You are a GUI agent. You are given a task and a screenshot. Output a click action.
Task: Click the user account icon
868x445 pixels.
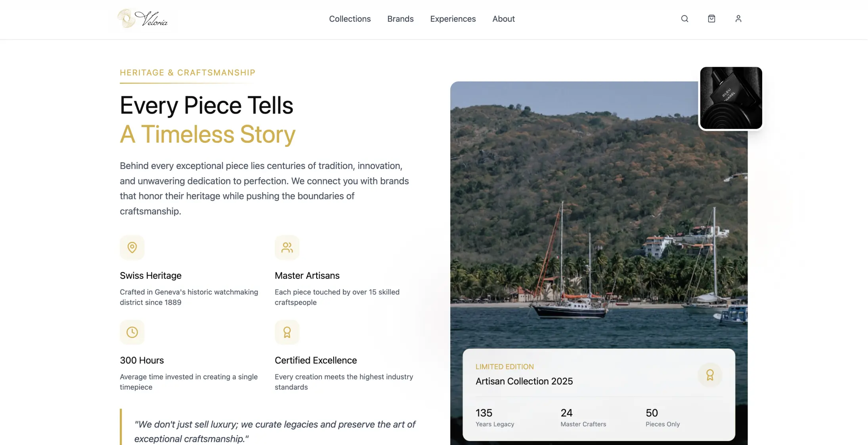(738, 19)
